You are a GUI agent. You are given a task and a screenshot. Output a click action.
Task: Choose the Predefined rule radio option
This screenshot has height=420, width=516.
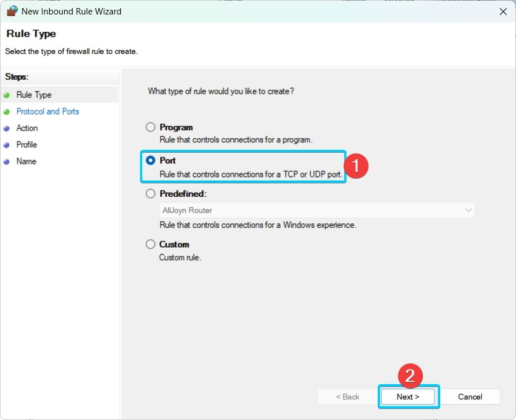pos(151,194)
